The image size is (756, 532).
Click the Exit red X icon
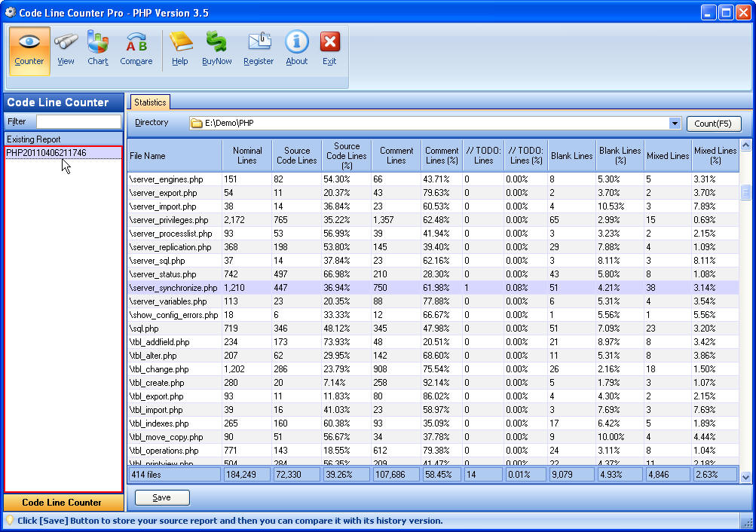point(330,50)
